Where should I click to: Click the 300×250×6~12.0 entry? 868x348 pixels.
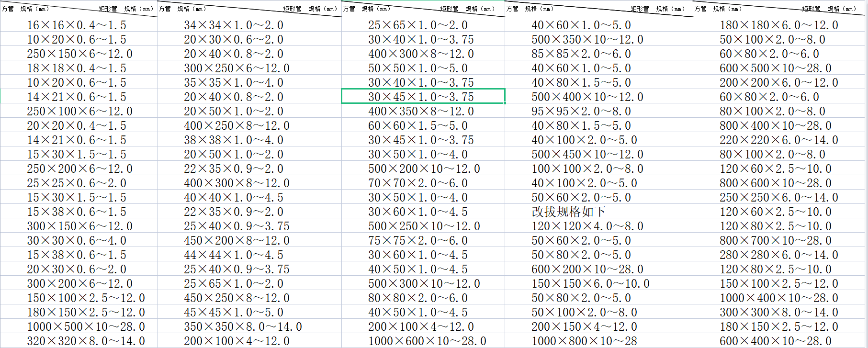pyautogui.click(x=237, y=68)
